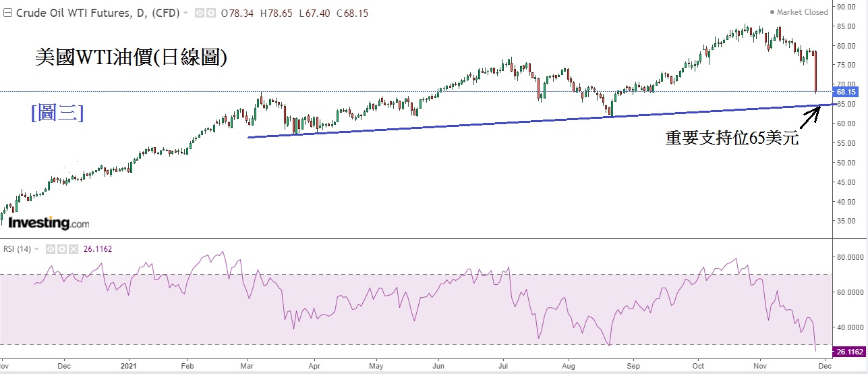This screenshot has width=868, height=374.
Task: Click the 68.15 current price label on the price axis
Action: (845, 92)
